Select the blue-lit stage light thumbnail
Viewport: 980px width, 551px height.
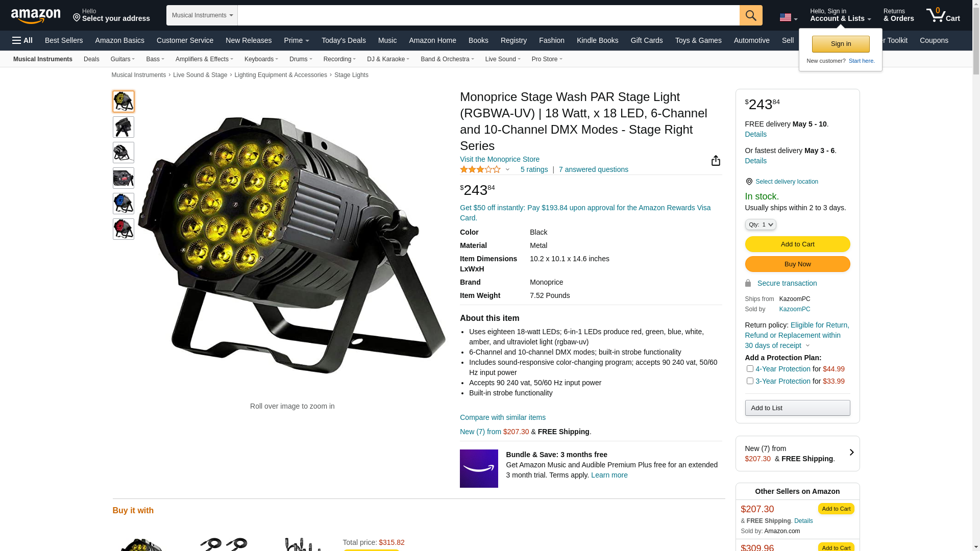click(x=123, y=204)
